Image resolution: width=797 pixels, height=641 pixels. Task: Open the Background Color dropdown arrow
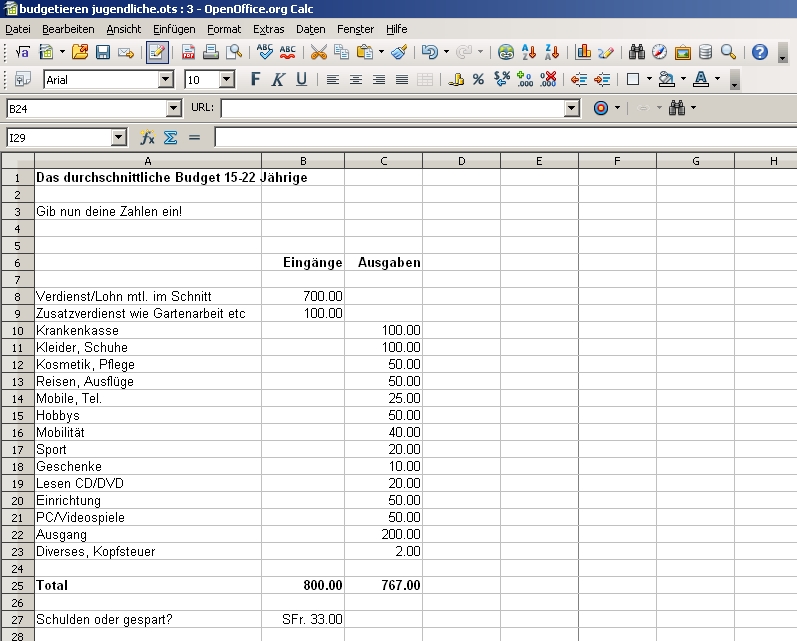pos(683,79)
